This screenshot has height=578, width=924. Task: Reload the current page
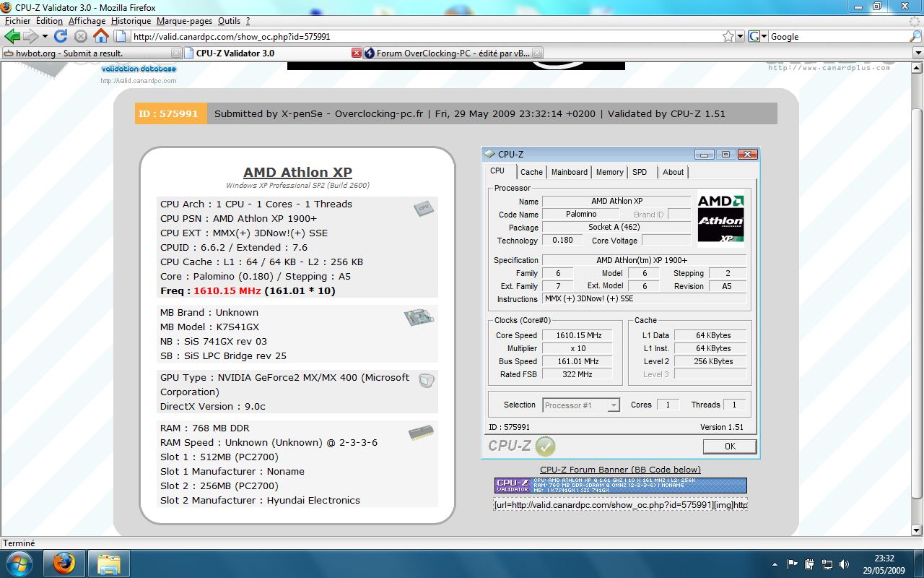pyautogui.click(x=61, y=36)
